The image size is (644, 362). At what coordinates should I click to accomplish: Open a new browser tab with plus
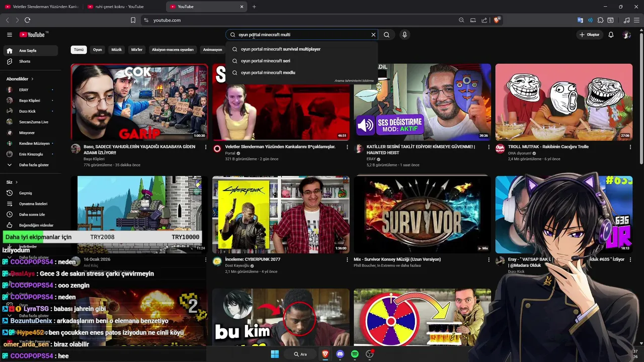[254, 7]
